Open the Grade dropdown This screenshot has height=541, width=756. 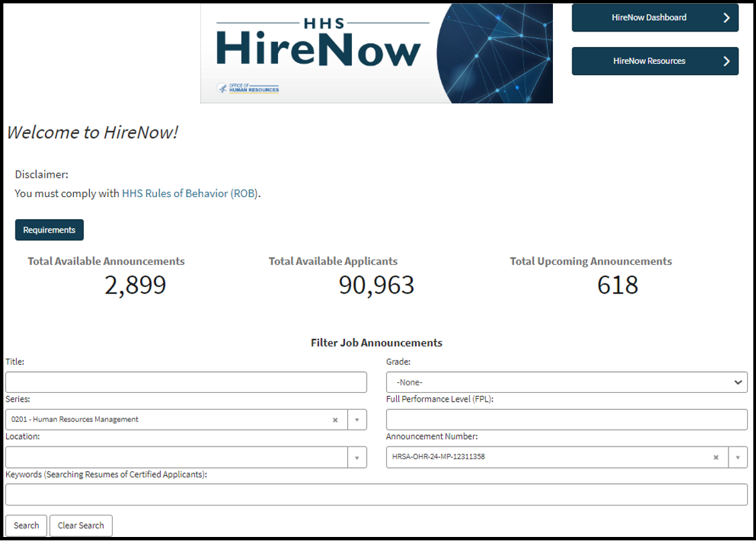coord(566,382)
